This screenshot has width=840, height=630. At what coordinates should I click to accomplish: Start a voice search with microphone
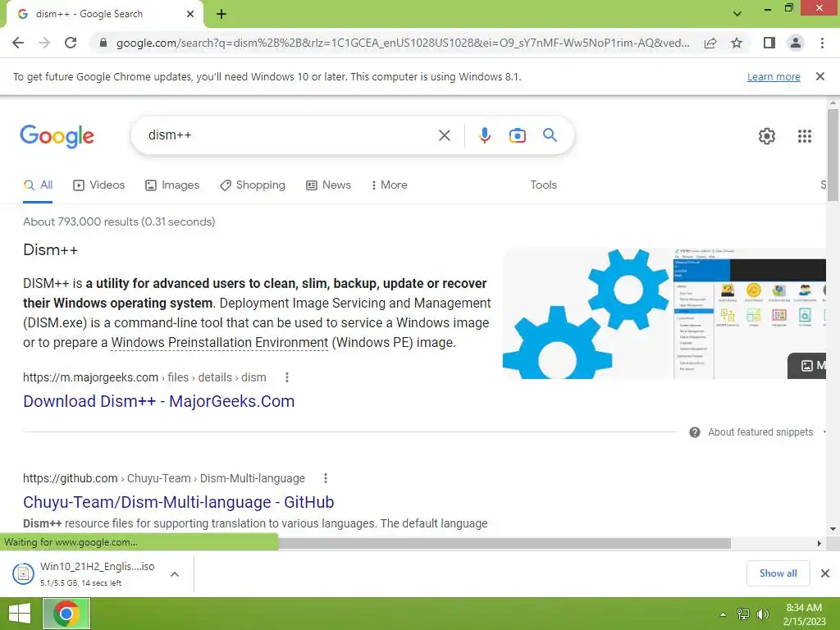pos(485,135)
